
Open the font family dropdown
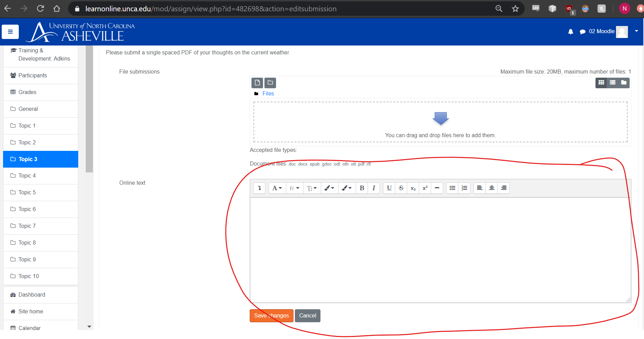coord(294,188)
